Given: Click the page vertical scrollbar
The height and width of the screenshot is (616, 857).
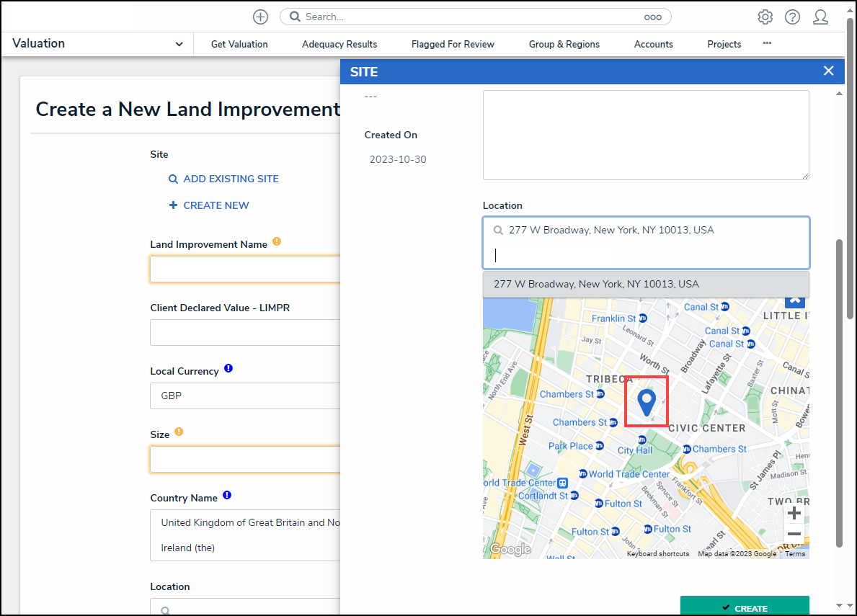Looking at the screenshot, I should tap(850, 169).
